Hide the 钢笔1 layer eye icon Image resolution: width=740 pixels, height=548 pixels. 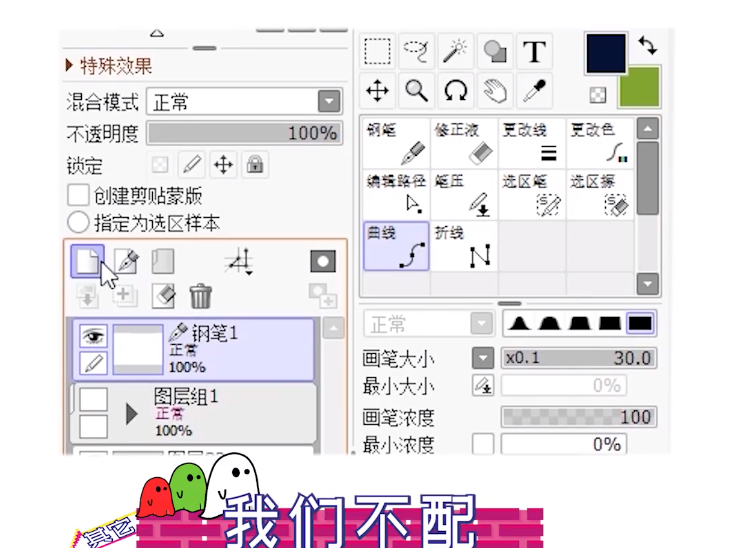click(93, 336)
